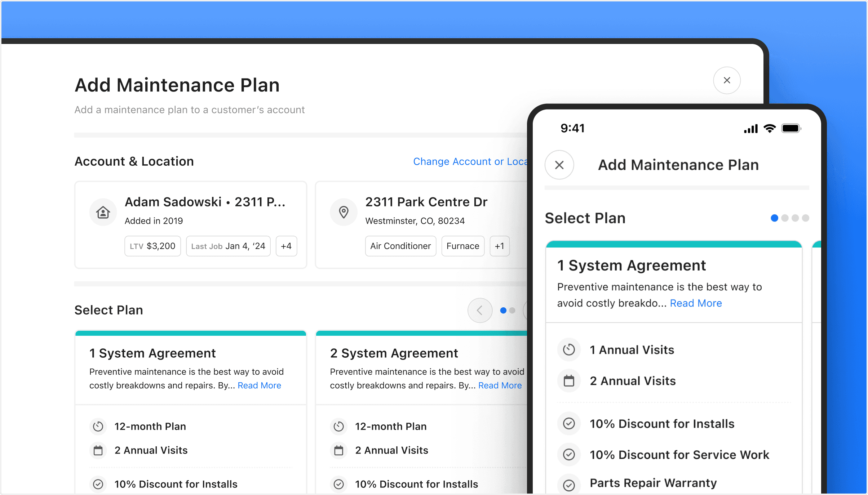Click the mobile clock icon beside 1 Annual Visits
Viewport: 868px width, 495px height.
pyautogui.click(x=569, y=350)
